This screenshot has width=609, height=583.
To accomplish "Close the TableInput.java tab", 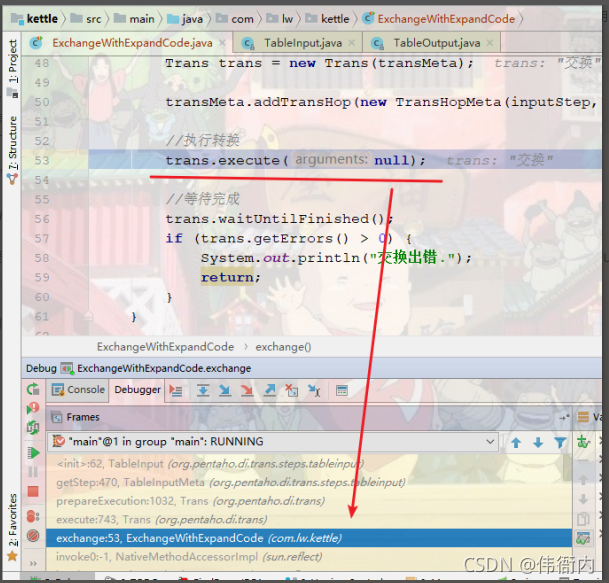I will tap(351, 43).
